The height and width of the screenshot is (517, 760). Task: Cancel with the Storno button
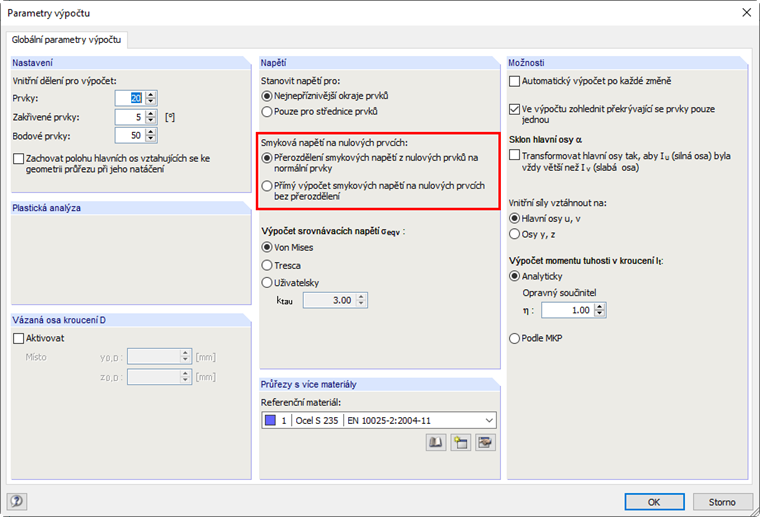[722, 502]
